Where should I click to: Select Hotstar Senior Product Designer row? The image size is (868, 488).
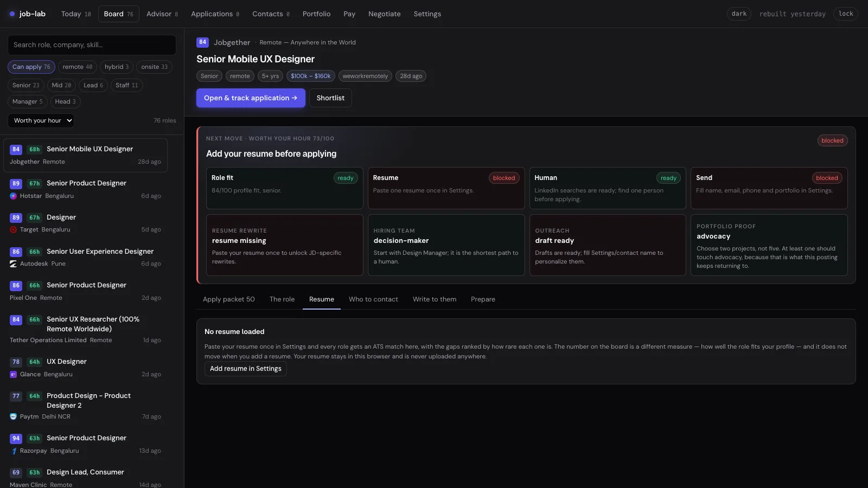coord(85,189)
